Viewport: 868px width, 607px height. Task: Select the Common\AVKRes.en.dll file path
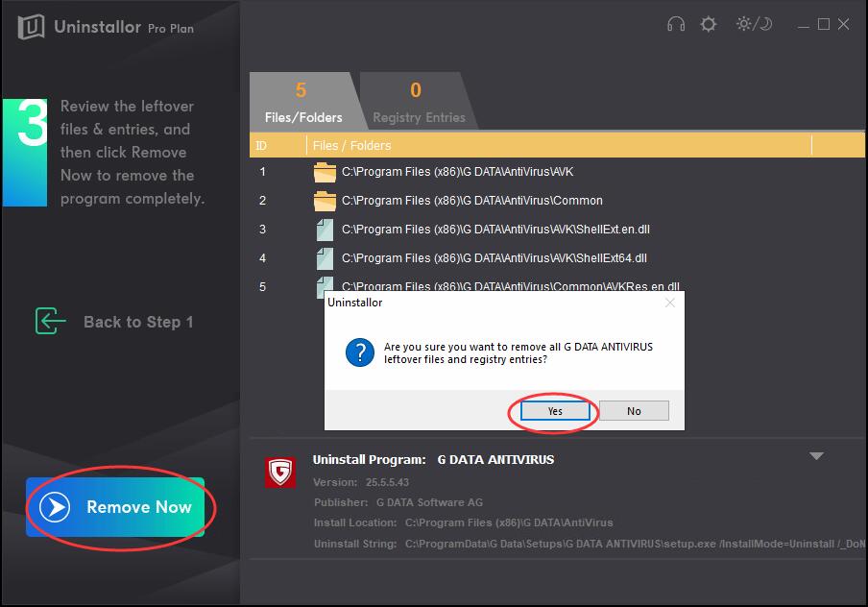pyautogui.click(x=511, y=286)
